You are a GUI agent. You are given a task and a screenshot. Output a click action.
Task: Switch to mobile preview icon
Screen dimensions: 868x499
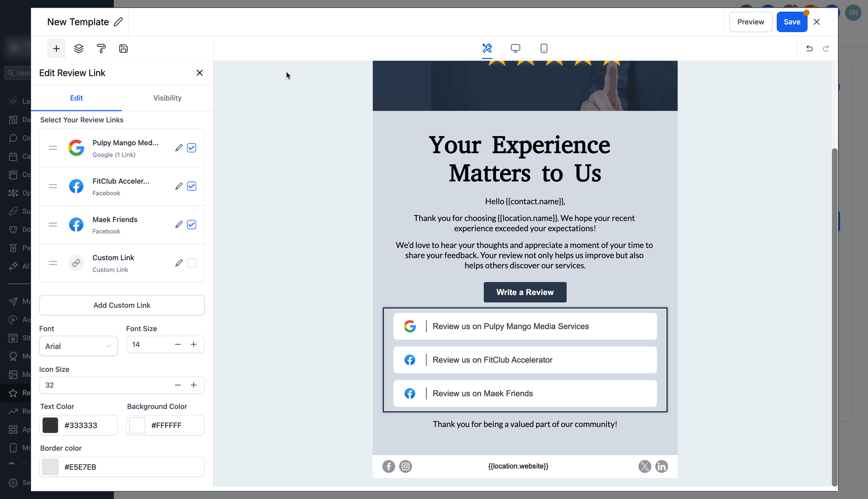coord(544,48)
